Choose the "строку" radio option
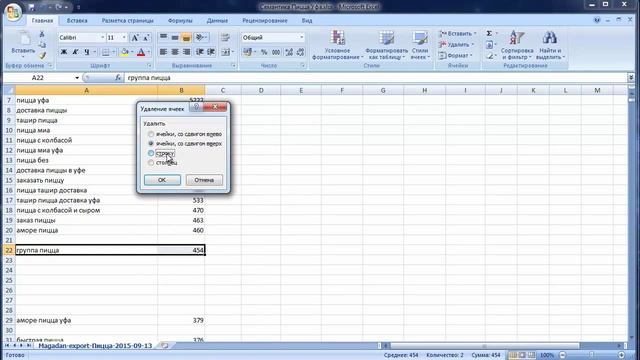 pos(162,153)
